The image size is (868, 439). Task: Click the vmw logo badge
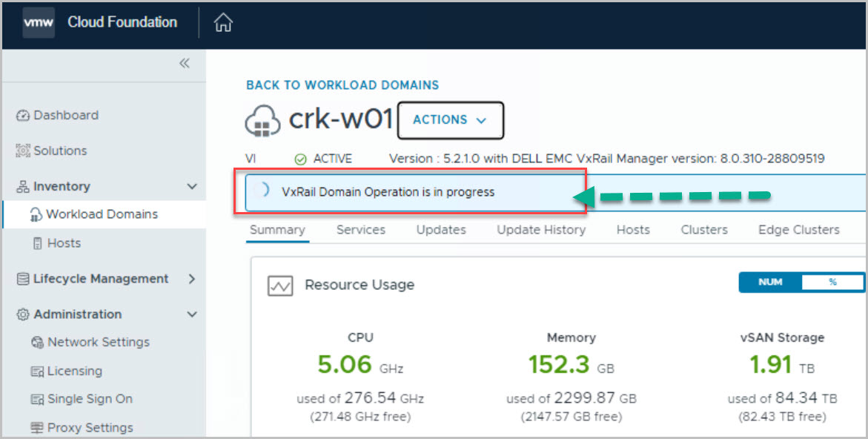click(x=39, y=23)
